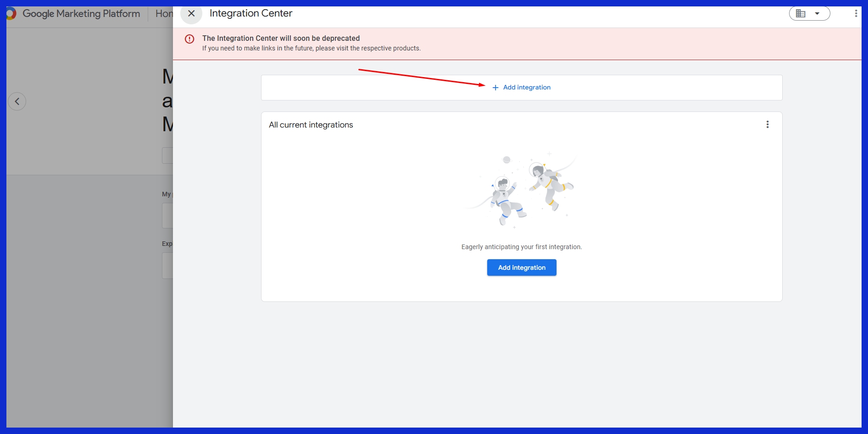The height and width of the screenshot is (434, 868).
Task: Click the deprecation notice headline
Action: click(x=281, y=39)
